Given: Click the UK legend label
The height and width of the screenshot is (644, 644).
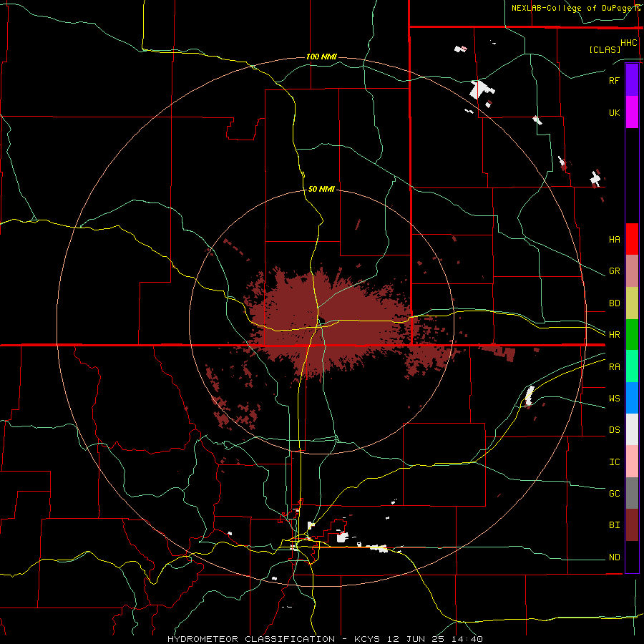Looking at the screenshot, I should (x=614, y=112).
